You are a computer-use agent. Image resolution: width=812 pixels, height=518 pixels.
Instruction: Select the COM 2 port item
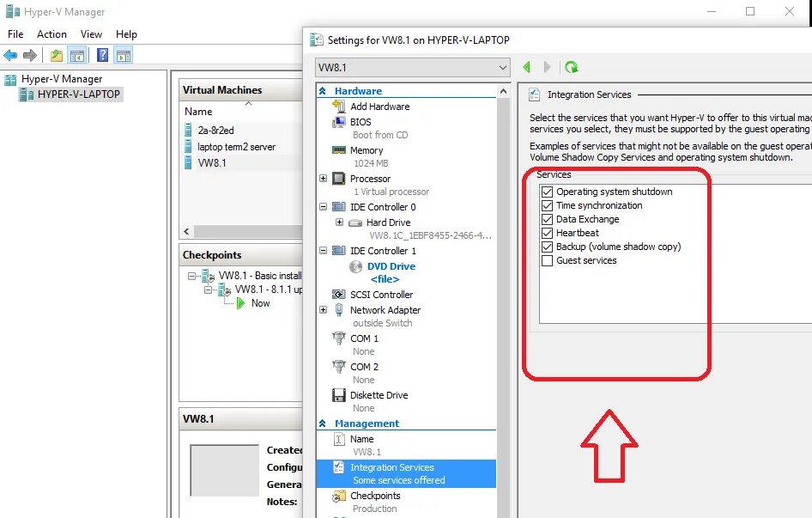click(364, 367)
